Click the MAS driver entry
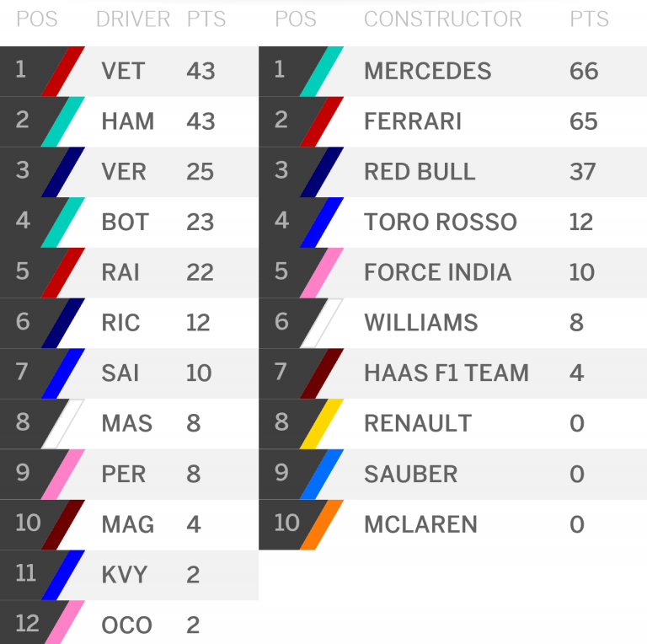Screen dimensions: 647x644 (129, 424)
